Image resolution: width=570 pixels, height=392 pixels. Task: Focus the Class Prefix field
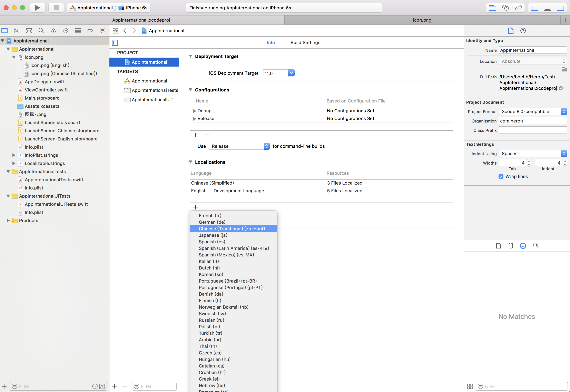tap(532, 130)
